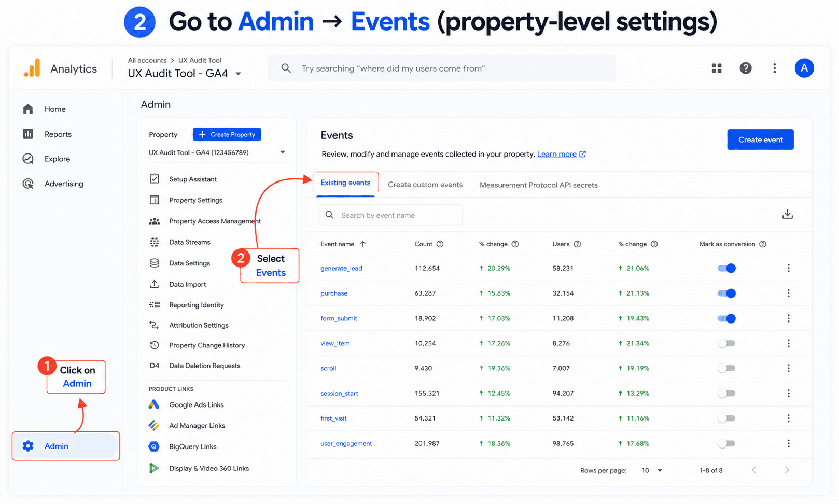Viewport: 839px width, 504px height.
Task: Click the Analytics logo icon
Action: (32, 68)
